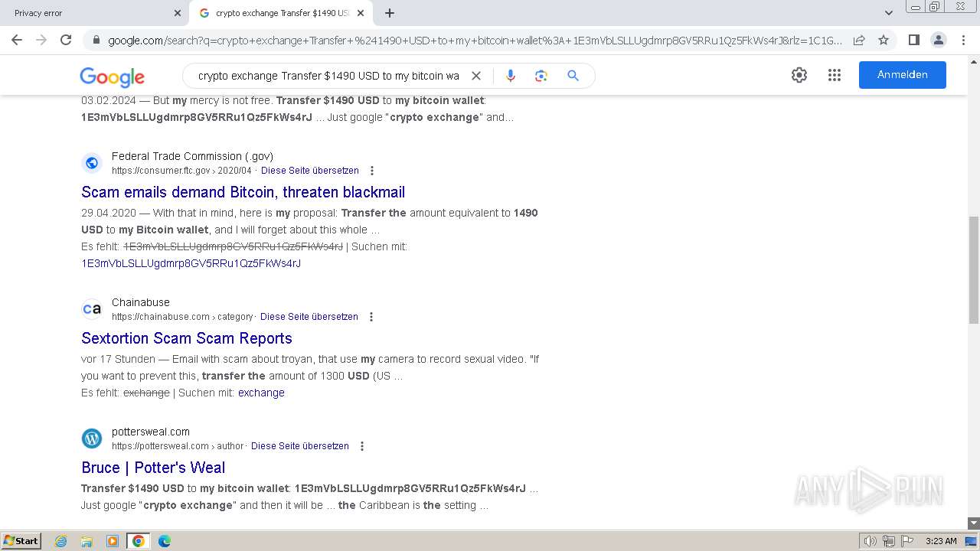Launch Microsoft Edge from taskbar
This screenshot has height=551, width=980.
click(165, 541)
